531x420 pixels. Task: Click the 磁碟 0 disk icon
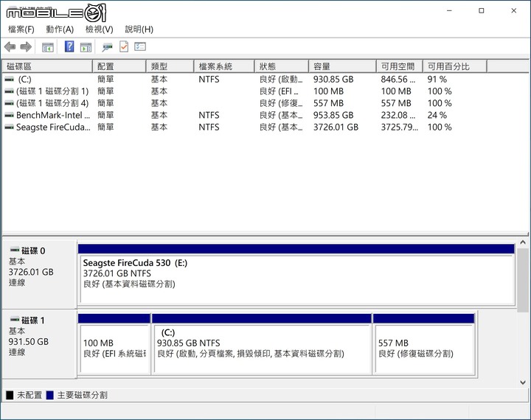15,250
